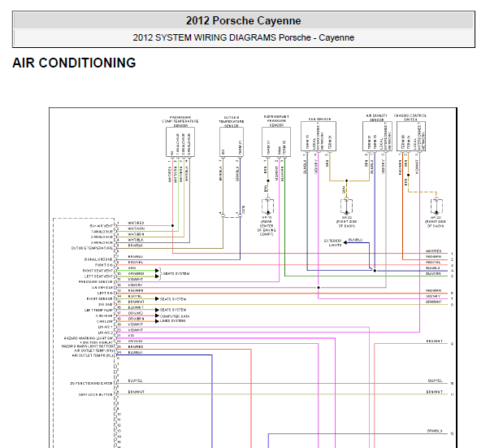Image resolution: width=490 pixels, height=448 pixels.
Task: Select the Refrigerant Pressure Sensor box
Action: pyautogui.click(x=276, y=142)
